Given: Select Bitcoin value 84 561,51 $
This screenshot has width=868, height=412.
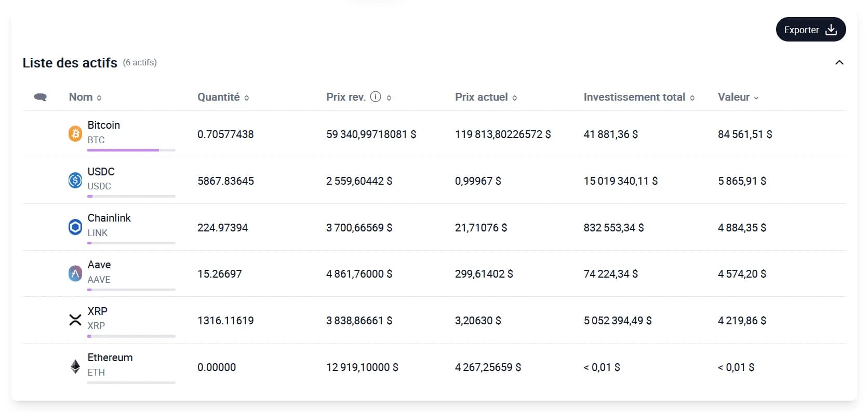Looking at the screenshot, I should coord(745,134).
